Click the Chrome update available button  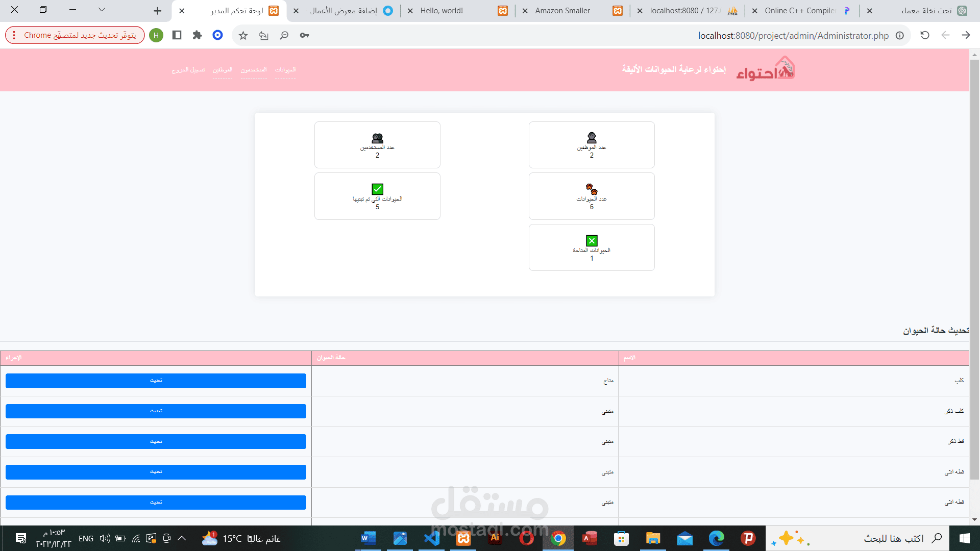tap(75, 35)
